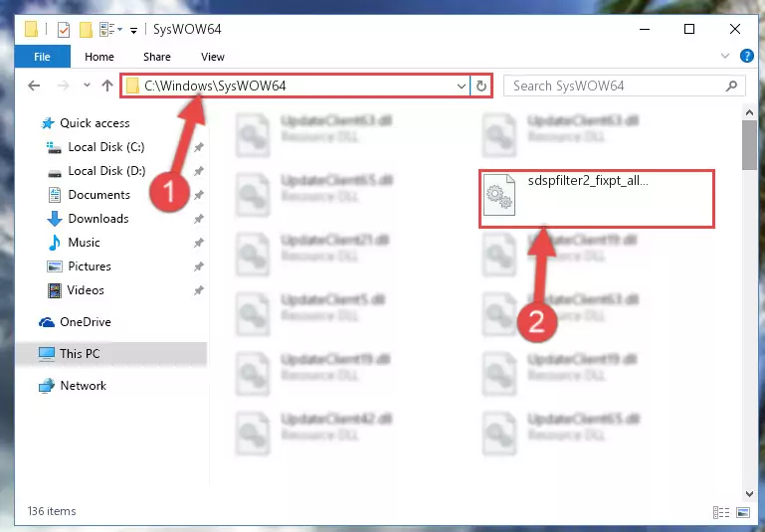Open Pictures in navigation pane
765x532 pixels.
pos(90,266)
